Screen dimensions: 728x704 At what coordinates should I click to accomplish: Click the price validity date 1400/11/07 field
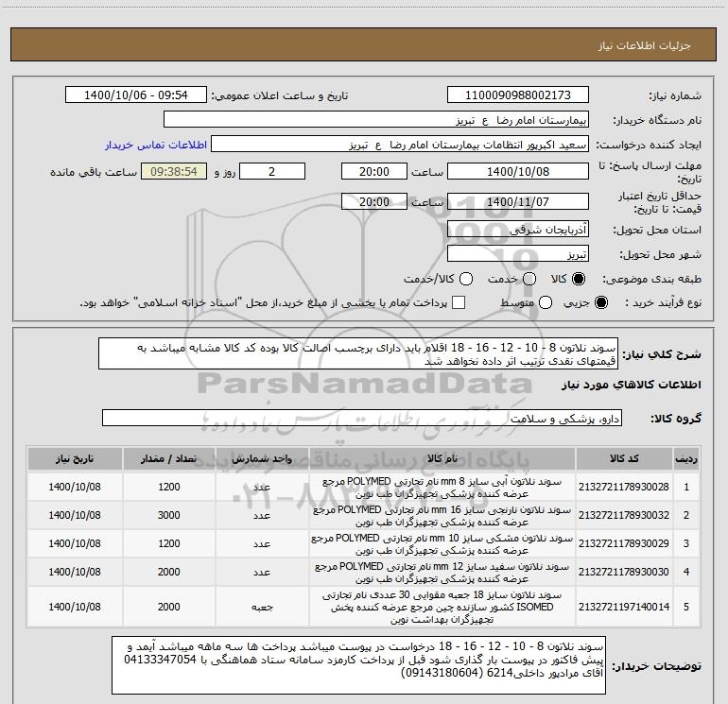[518, 201]
